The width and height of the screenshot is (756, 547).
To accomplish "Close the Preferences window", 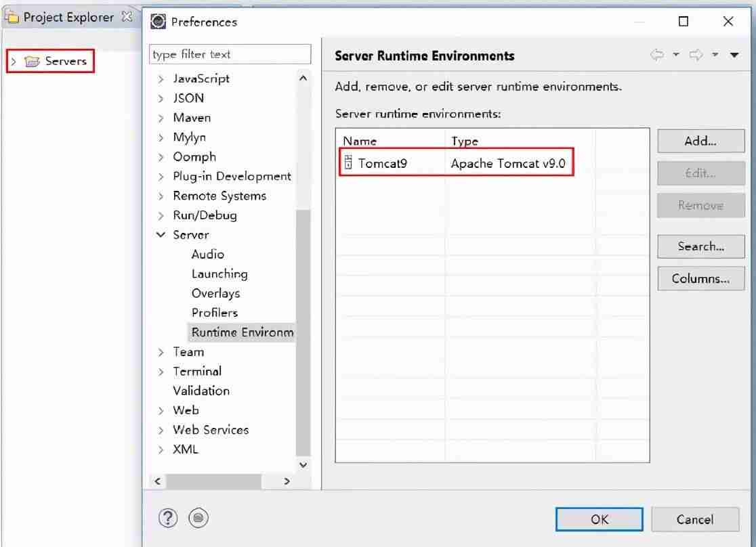I will point(728,21).
